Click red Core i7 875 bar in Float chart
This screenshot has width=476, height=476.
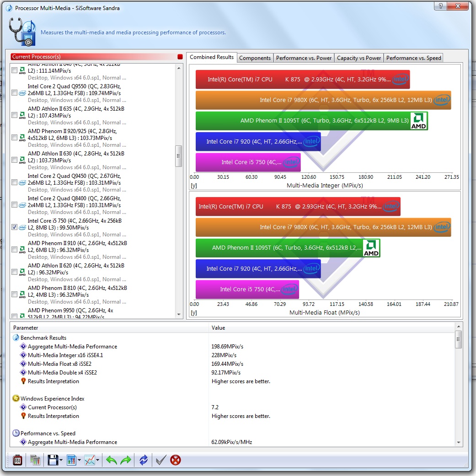[x=298, y=206]
